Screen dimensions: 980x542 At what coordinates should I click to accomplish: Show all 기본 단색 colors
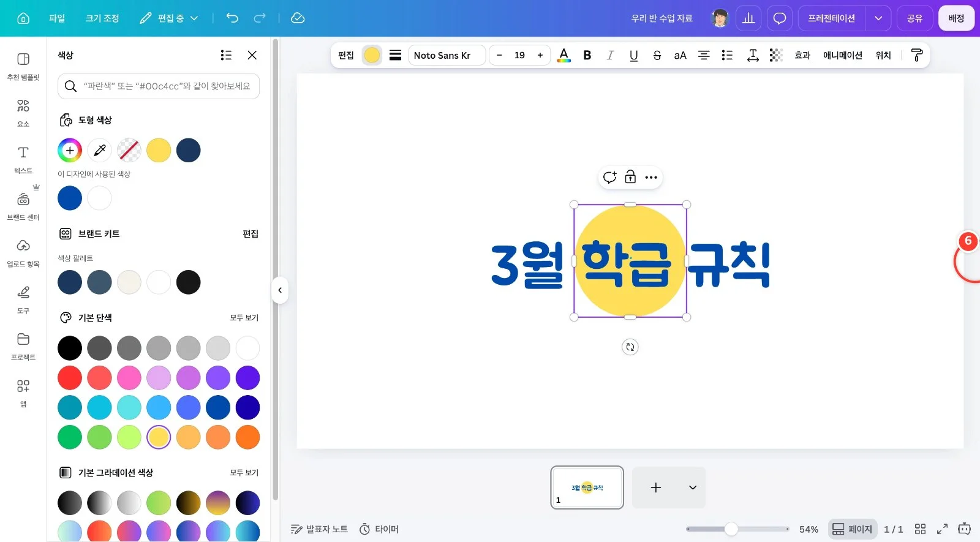click(244, 318)
